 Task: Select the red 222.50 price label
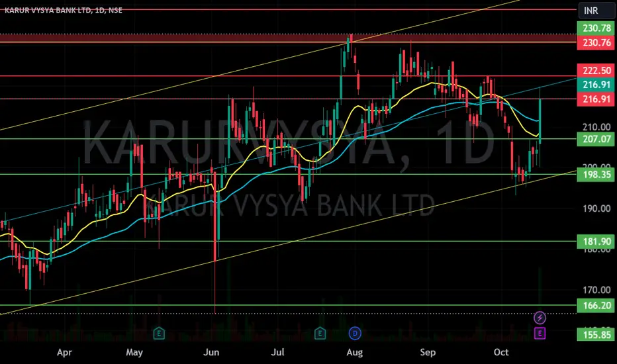pyautogui.click(x=596, y=70)
